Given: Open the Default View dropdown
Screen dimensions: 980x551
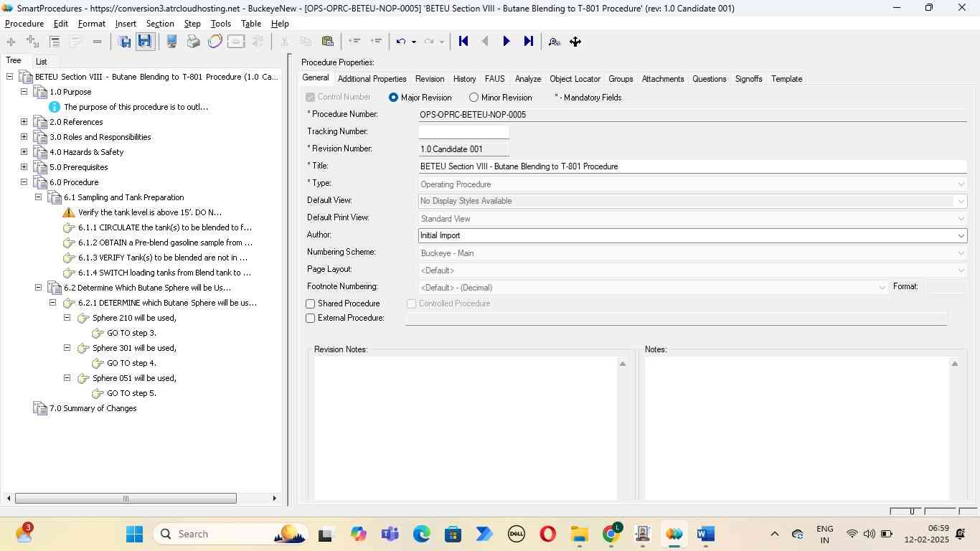Looking at the screenshot, I should click(961, 202).
